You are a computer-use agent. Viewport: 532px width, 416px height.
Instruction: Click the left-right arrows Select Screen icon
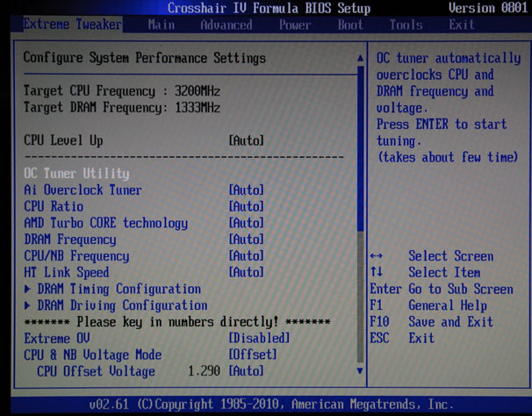[x=376, y=256]
